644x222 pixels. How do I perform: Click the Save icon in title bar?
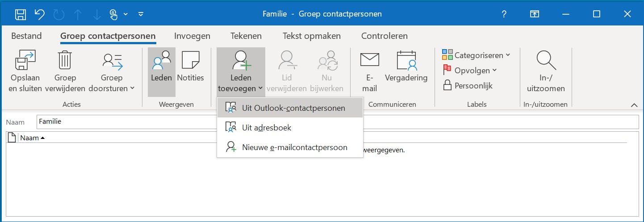(21, 14)
